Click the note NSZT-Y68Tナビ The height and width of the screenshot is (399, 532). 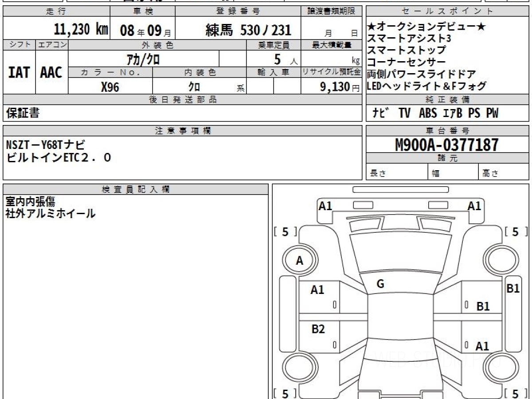click(46, 145)
